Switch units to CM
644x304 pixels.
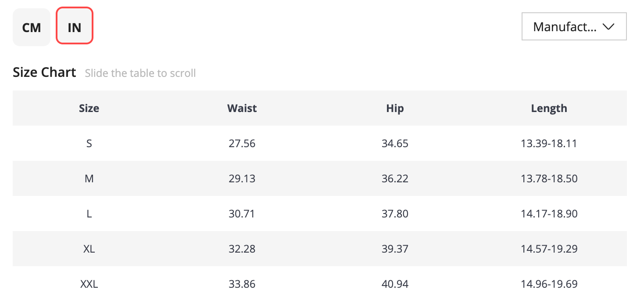[32, 27]
